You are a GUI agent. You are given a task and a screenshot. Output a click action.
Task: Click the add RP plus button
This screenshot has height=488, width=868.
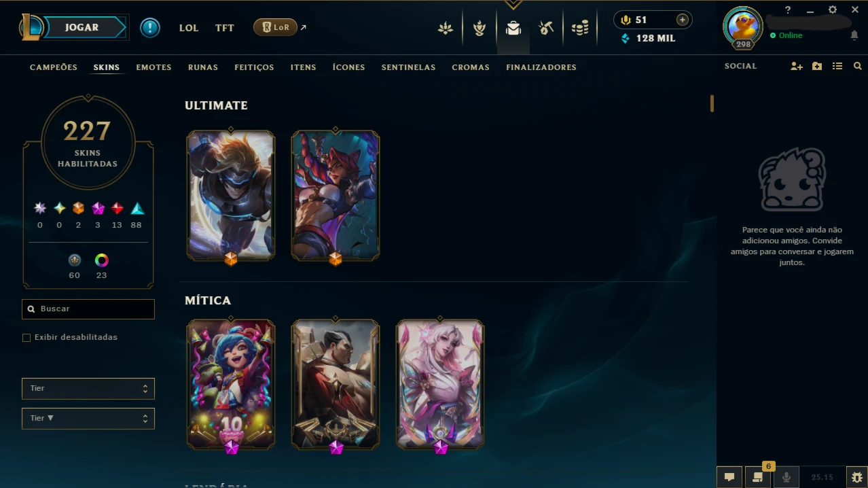tap(683, 20)
